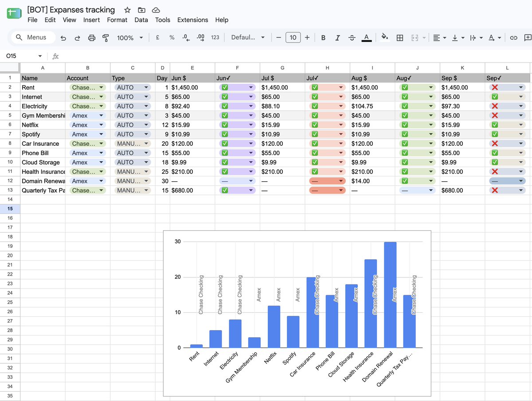Select the Domain Renewal chart bar

click(390, 295)
